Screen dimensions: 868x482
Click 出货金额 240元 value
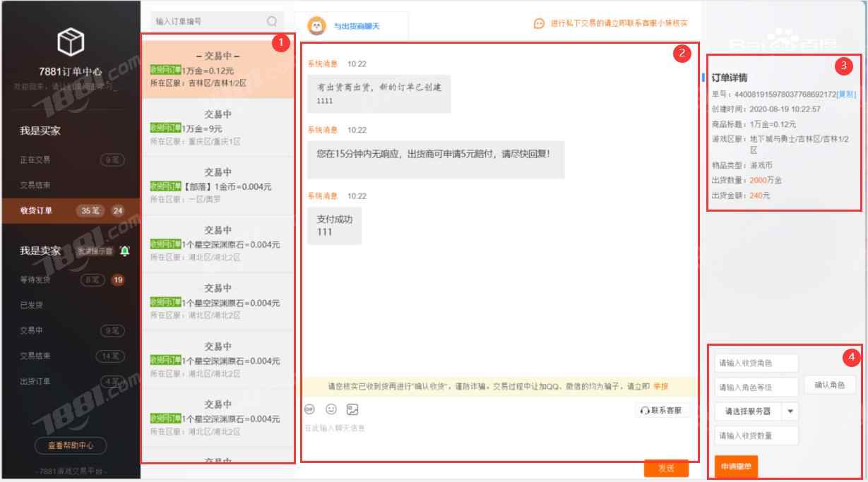[760, 195]
